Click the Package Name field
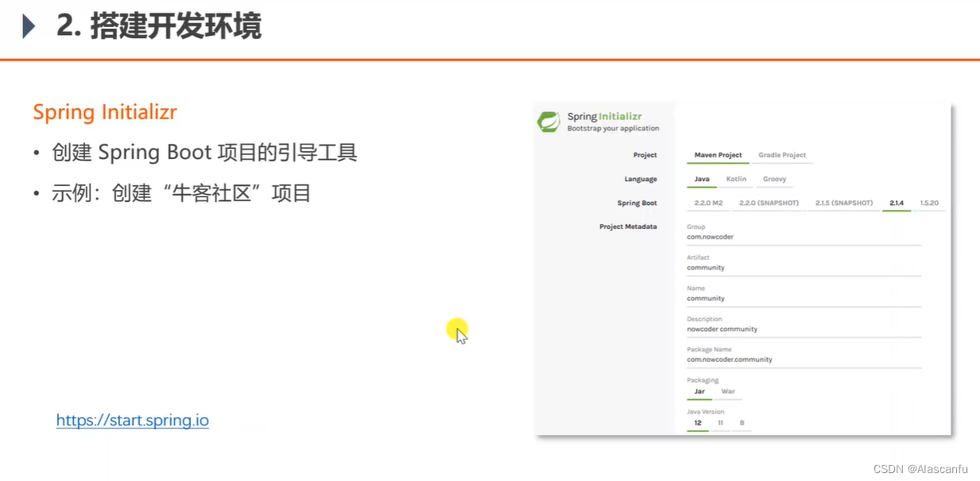 (804, 359)
